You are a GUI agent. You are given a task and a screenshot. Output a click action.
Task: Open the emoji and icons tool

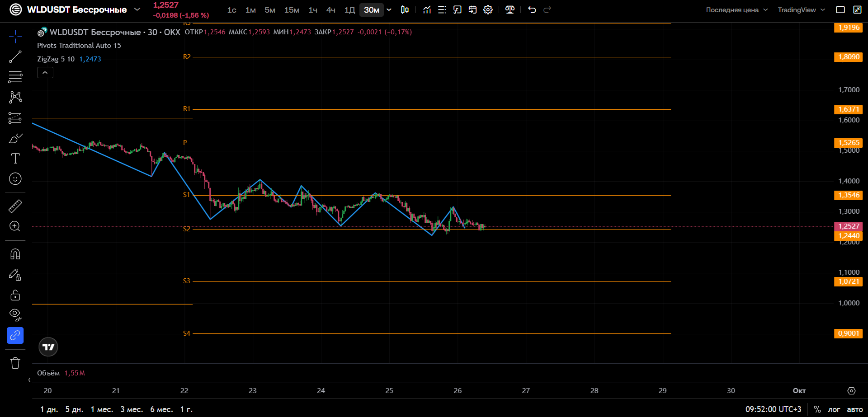pyautogui.click(x=15, y=179)
